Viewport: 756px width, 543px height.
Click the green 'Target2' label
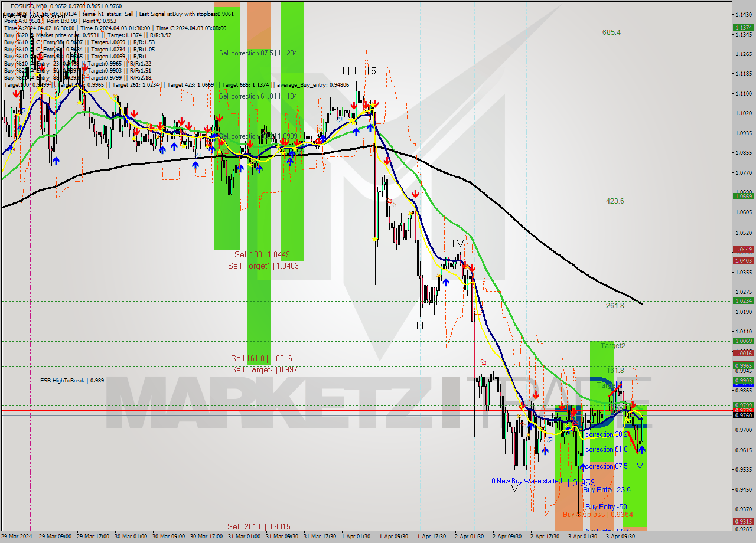click(612, 346)
